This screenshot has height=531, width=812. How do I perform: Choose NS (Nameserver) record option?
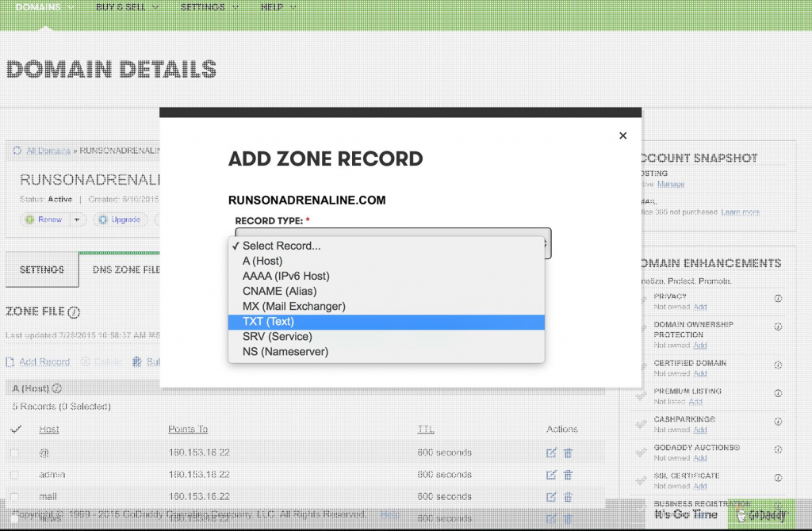click(386, 352)
